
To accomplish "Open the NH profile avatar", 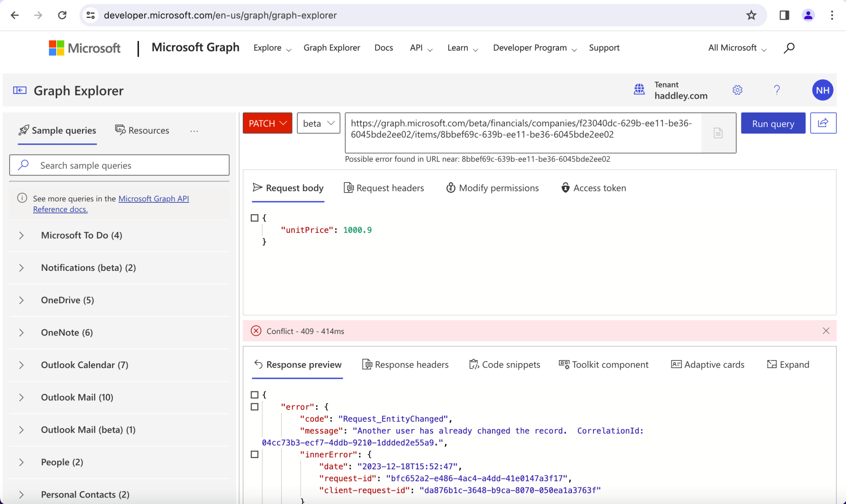I will click(x=822, y=90).
